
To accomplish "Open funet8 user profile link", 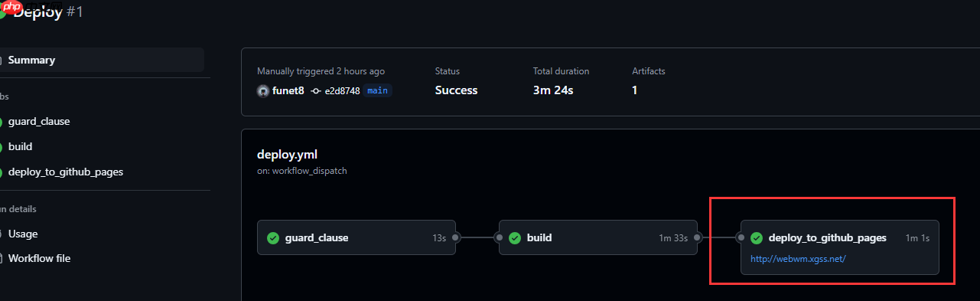I will (288, 90).
